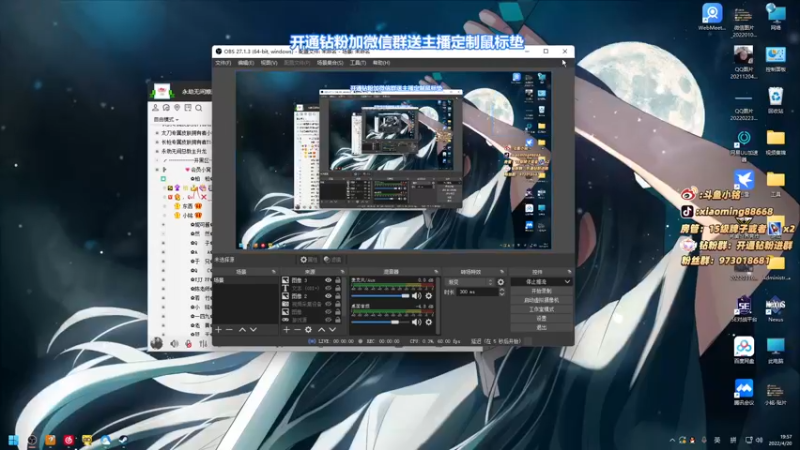Remove the selected scene with minus icon
Screen dimensions: 800x450
pyautogui.click(x=230, y=330)
